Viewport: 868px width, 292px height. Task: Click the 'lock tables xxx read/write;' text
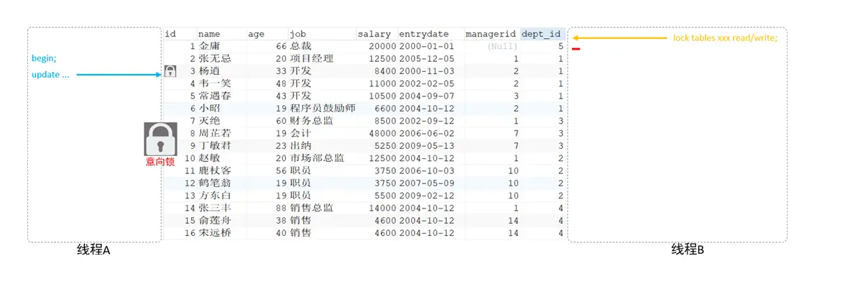click(x=725, y=37)
